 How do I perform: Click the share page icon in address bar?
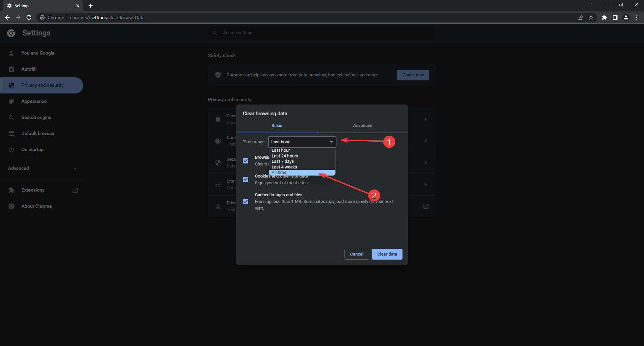pos(580,17)
